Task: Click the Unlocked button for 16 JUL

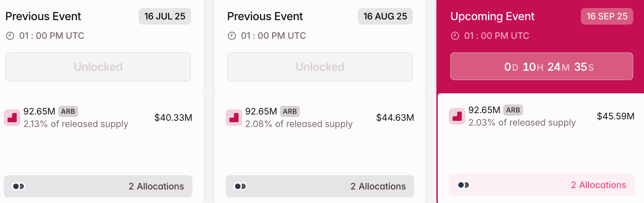Action: tap(98, 67)
